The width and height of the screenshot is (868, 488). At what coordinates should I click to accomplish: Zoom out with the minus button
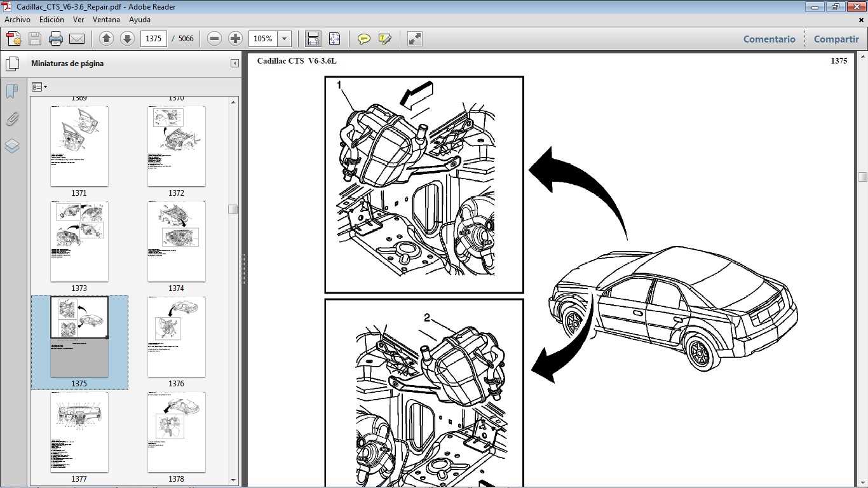(x=215, y=39)
